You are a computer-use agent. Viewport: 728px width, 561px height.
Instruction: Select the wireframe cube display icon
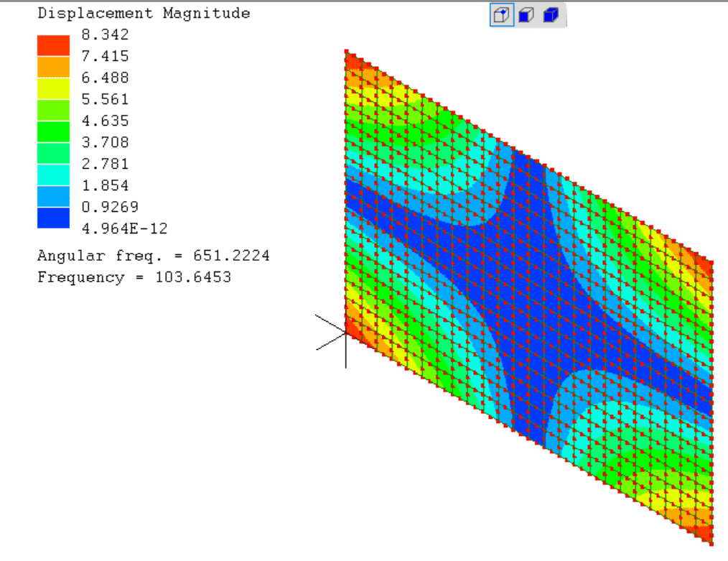pyautogui.click(x=502, y=15)
